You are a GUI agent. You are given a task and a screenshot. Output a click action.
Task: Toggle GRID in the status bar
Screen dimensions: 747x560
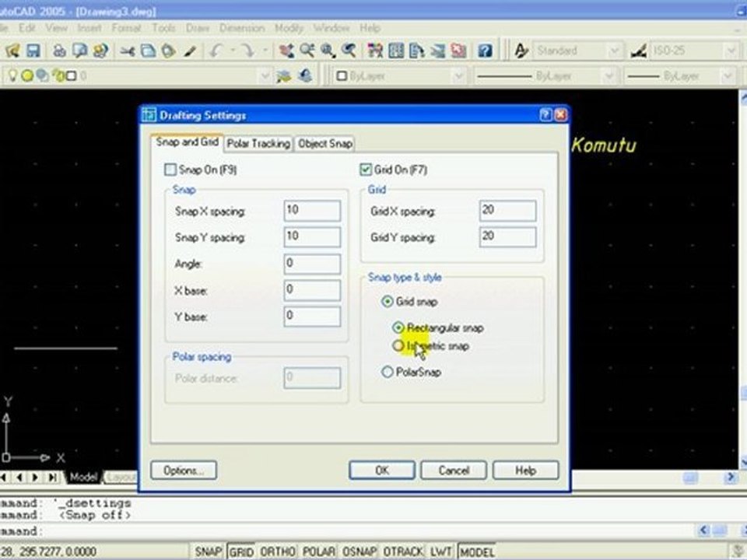[241, 551]
